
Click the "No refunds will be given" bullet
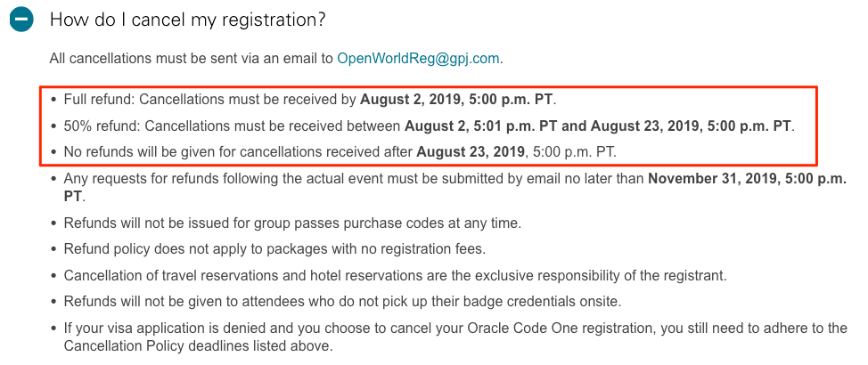pyautogui.click(x=340, y=152)
